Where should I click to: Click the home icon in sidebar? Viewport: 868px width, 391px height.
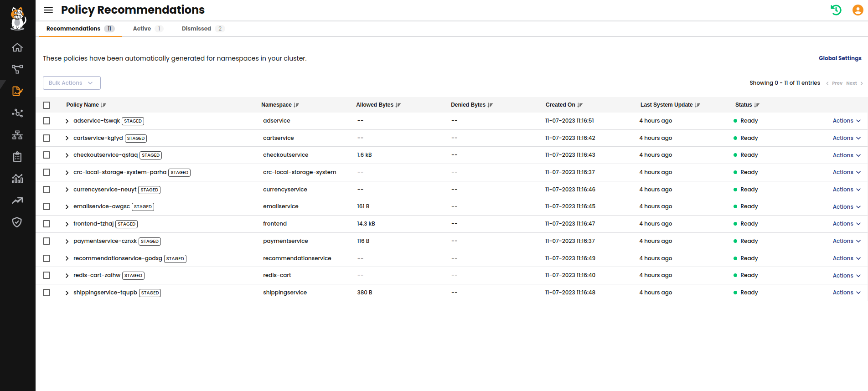pos(17,47)
